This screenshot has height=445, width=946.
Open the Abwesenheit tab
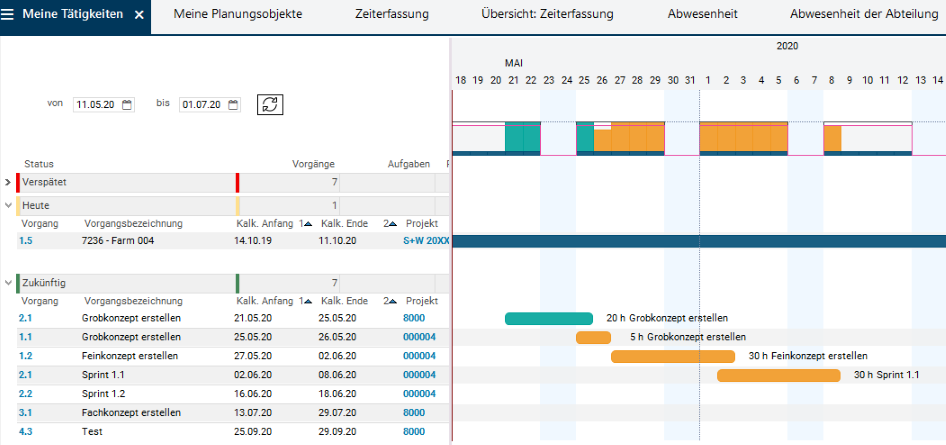pyautogui.click(x=703, y=14)
